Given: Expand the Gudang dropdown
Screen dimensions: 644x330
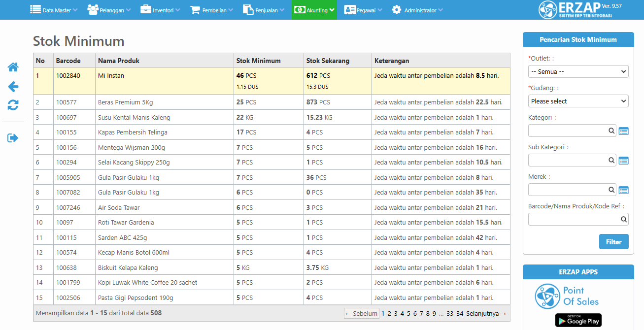Looking at the screenshot, I should click(x=578, y=101).
